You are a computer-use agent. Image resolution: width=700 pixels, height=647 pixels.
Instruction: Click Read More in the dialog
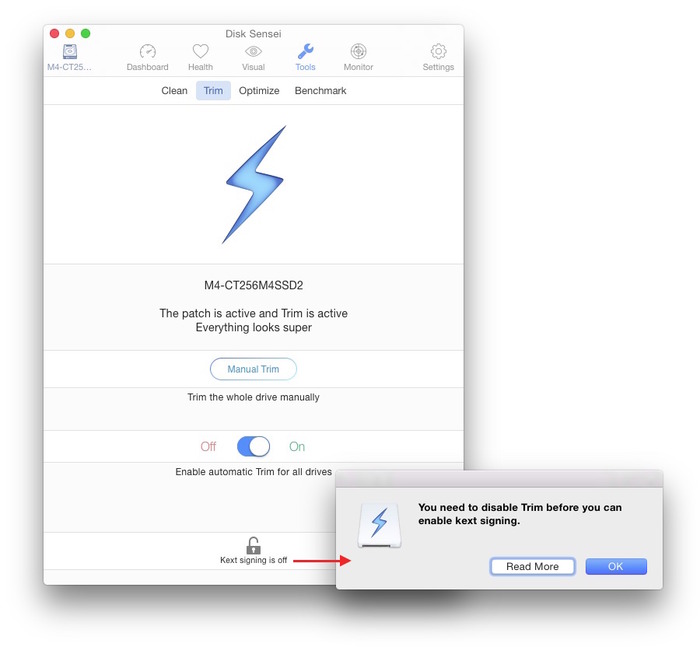click(532, 566)
